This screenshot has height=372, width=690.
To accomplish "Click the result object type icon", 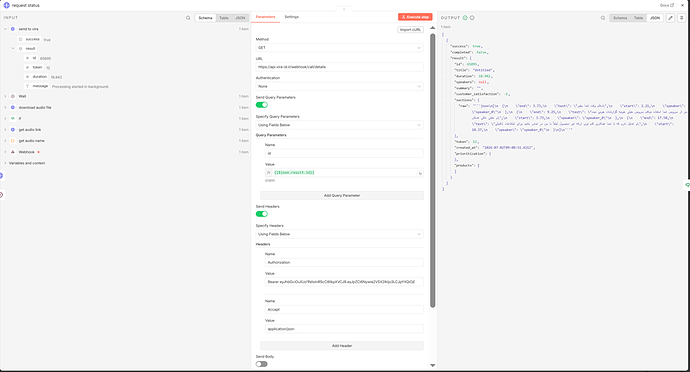I will [x=20, y=48].
